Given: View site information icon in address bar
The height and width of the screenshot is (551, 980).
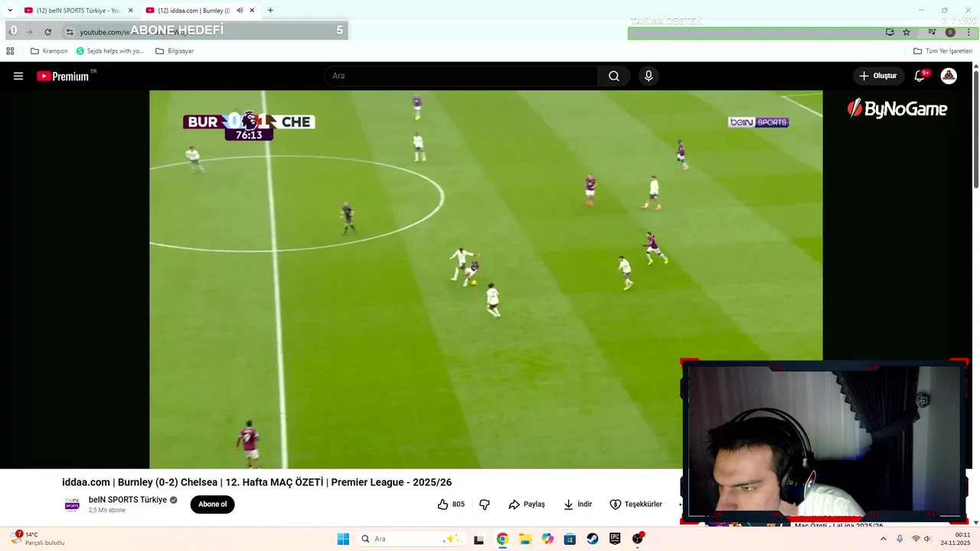Looking at the screenshot, I should [x=70, y=31].
